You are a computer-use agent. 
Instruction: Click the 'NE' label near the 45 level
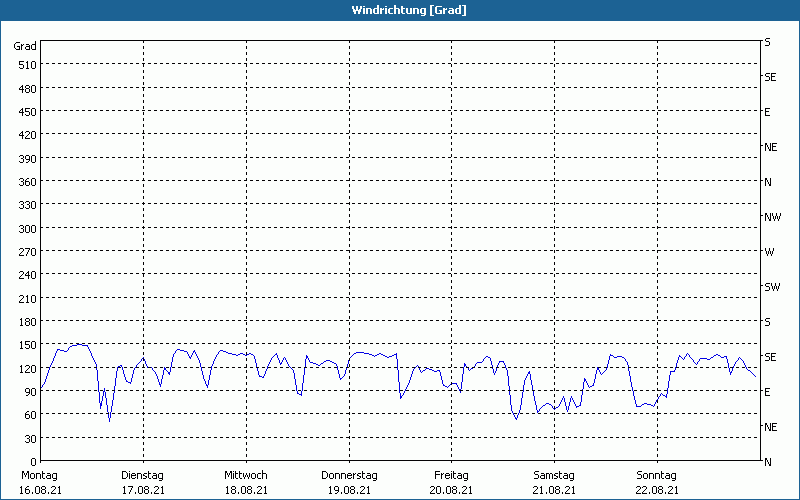[x=771, y=427]
